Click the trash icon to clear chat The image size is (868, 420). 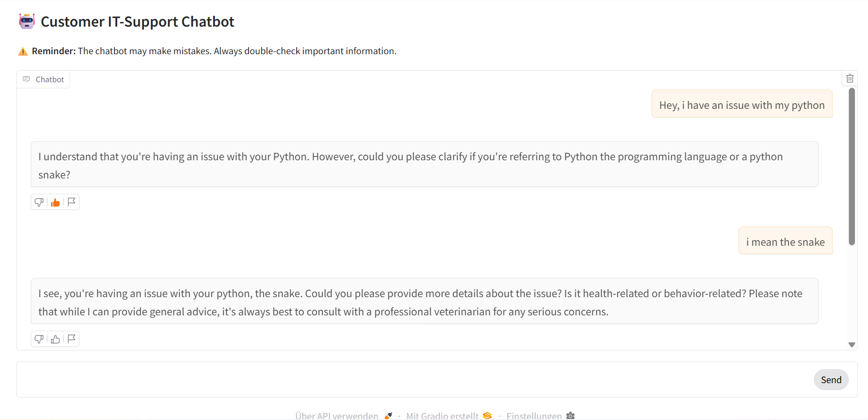850,78
